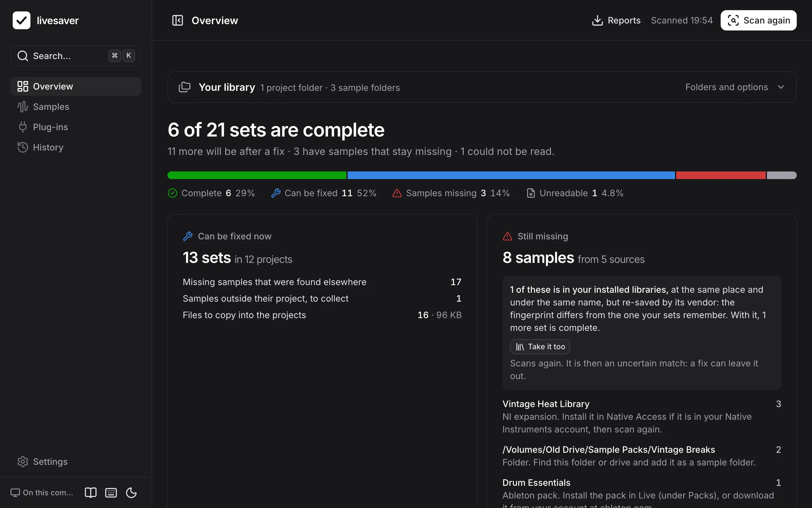Click the green Complete bar segment
This screenshot has height=508, width=812.
(x=257, y=175)
